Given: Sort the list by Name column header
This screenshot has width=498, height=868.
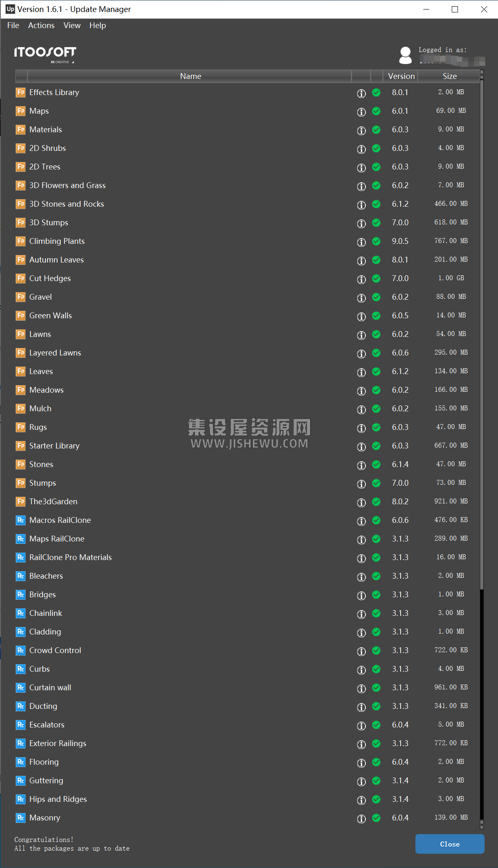Looking at the screenshot, I should point(190,76).
